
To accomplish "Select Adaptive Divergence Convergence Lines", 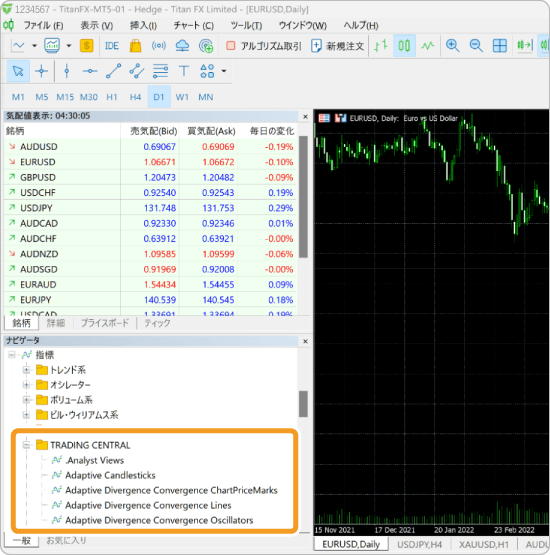I will (x=148, y=505).
